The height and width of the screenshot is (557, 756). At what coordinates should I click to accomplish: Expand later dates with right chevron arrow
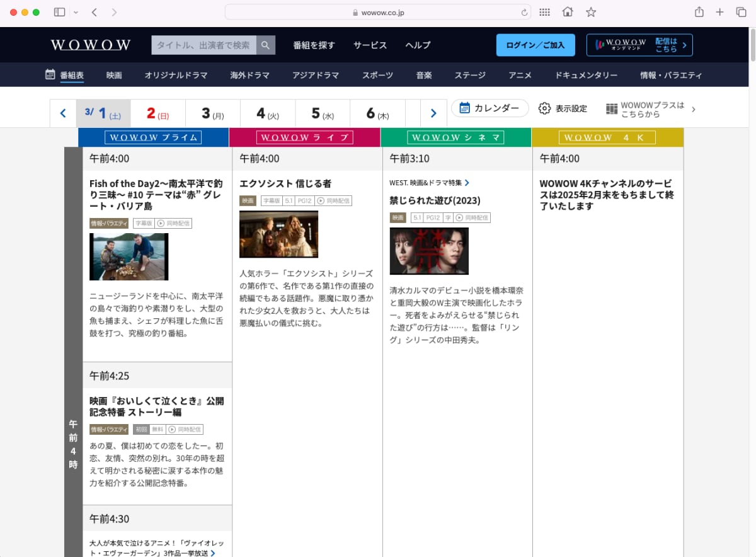point(433,113)
